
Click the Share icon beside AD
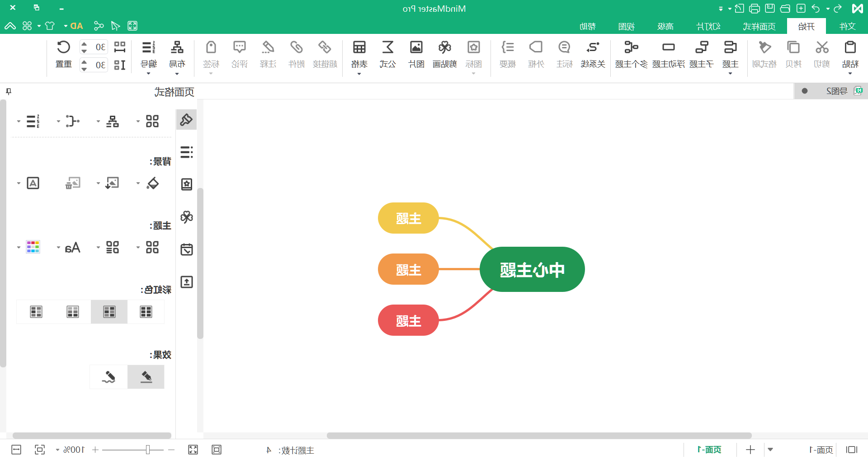(99, 26)
